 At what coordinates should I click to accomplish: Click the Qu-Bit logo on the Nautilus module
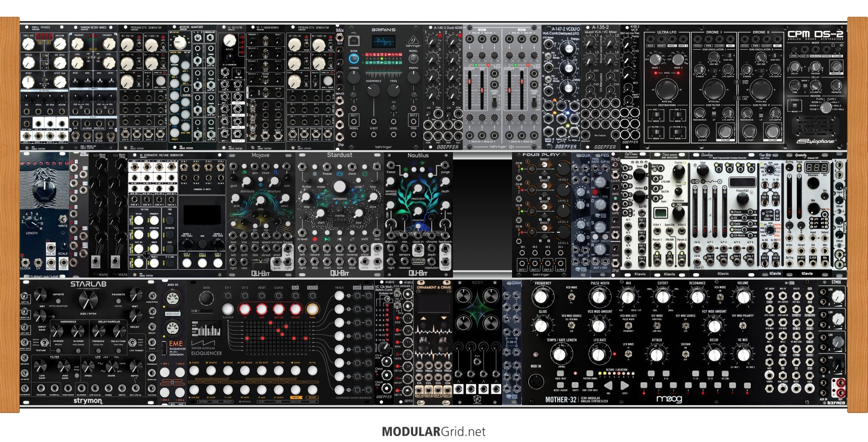pyautogui.click(x=418, y=273)
